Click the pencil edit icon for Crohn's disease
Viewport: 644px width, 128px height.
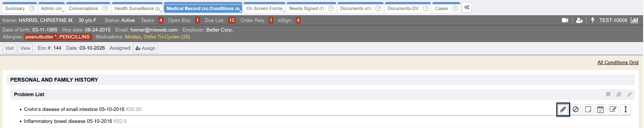pos(563,109)
